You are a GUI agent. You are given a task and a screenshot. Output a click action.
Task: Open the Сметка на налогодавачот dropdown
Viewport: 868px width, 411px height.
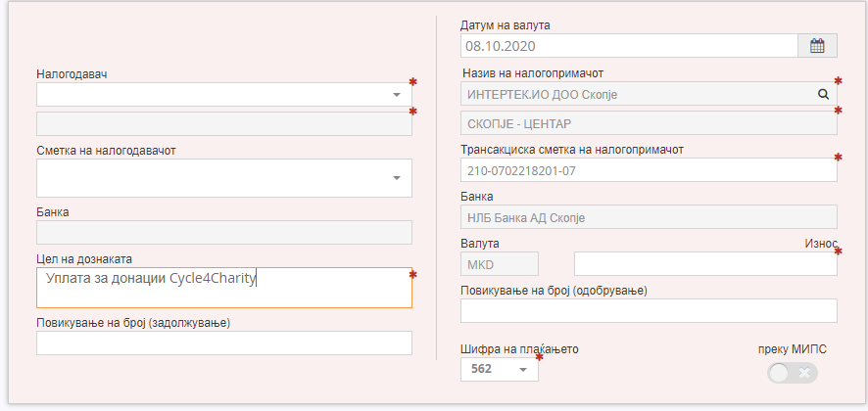pos(224,178)
